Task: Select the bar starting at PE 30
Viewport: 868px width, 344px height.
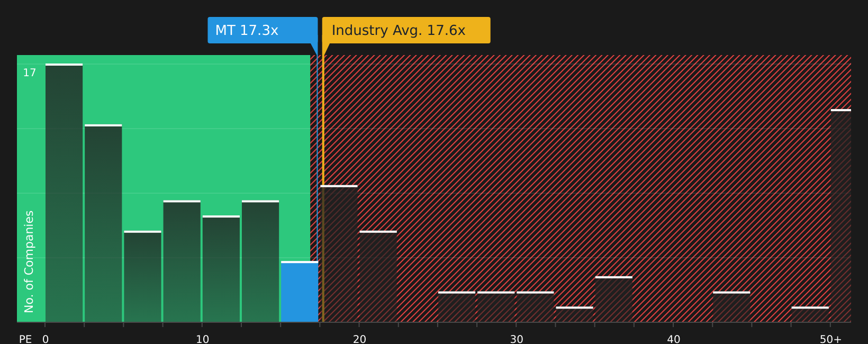Action: [x=535, y=306]
